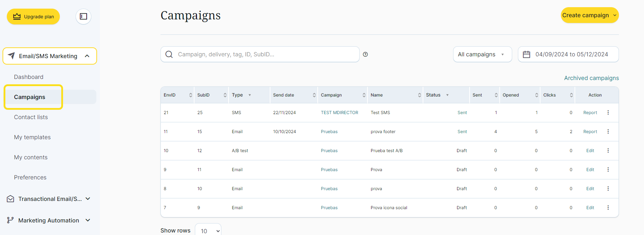The width and height of the screenshot is (644, 235).
Task: Open three-dot menu for prova footer row
Action: click(608, 132)
